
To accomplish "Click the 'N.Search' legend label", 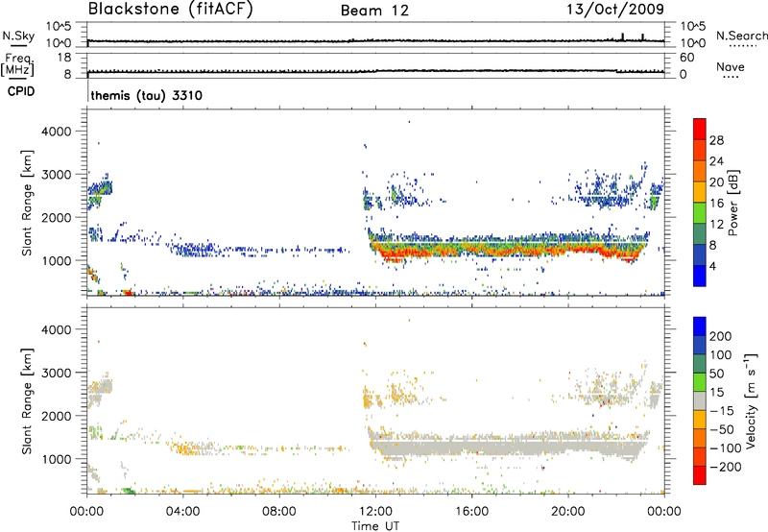I will pyautogui.click(x=741, y=36).
